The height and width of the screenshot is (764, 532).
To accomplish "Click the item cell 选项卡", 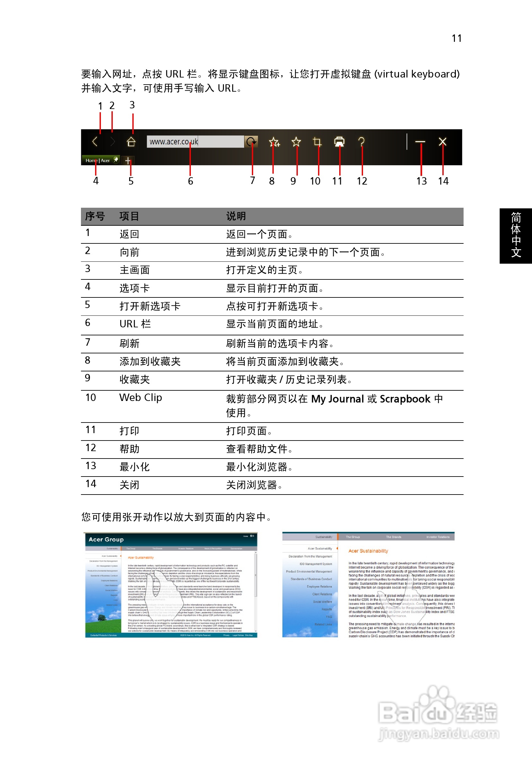I will [135, 288].
